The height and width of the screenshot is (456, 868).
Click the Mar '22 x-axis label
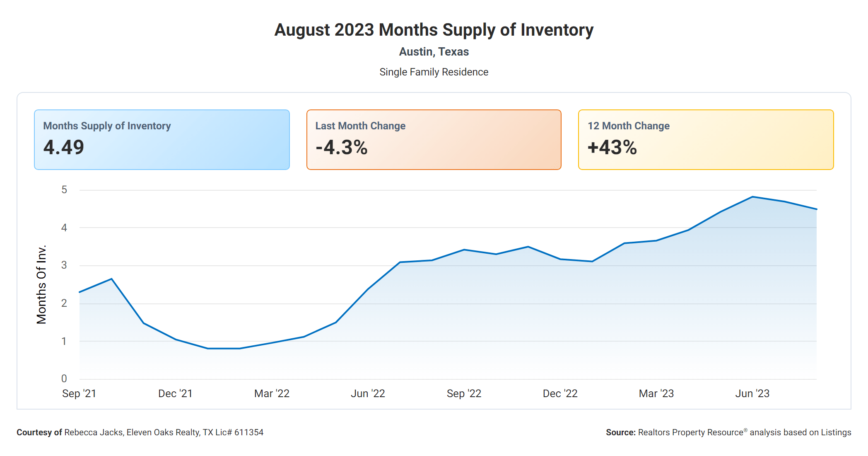click(272, 393)
